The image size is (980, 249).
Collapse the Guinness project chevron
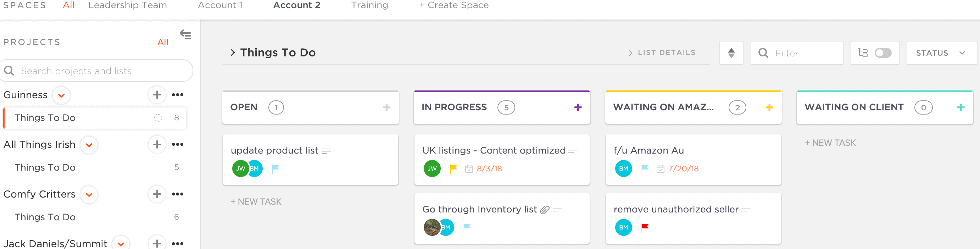click(x=61, y=95)
